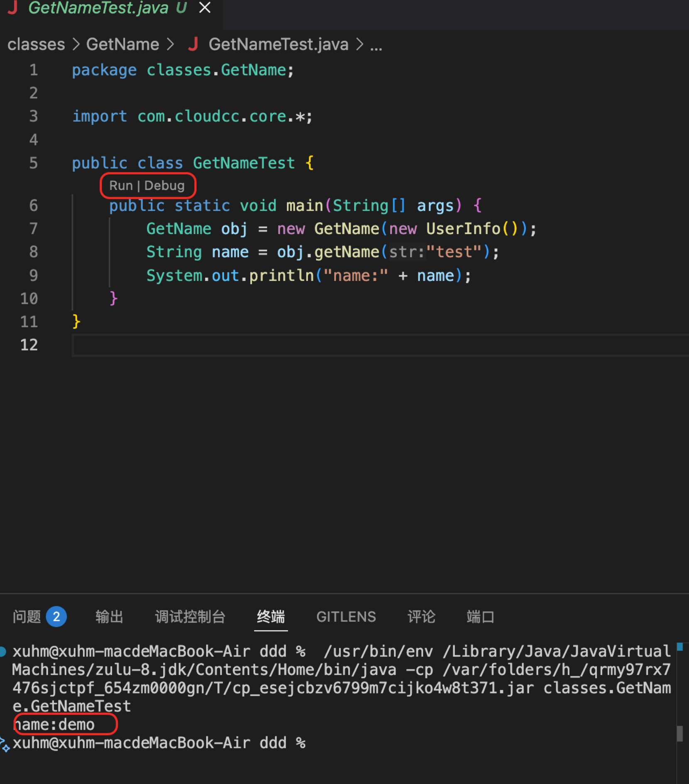Expand the breadcrumb ellipsis symbol list
Image resolution: width=689 pixels, height=784 pixels.
tap(376, 45)
